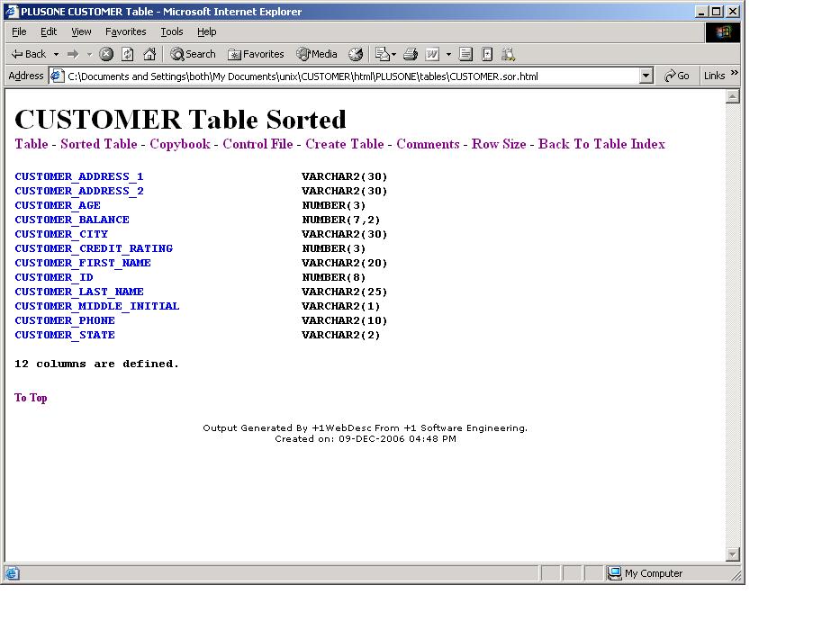840x621 pixels.
Task: Click the CUSTOMER_BALANCE column link
Action: pyautogui.click(x=72, y=220)
